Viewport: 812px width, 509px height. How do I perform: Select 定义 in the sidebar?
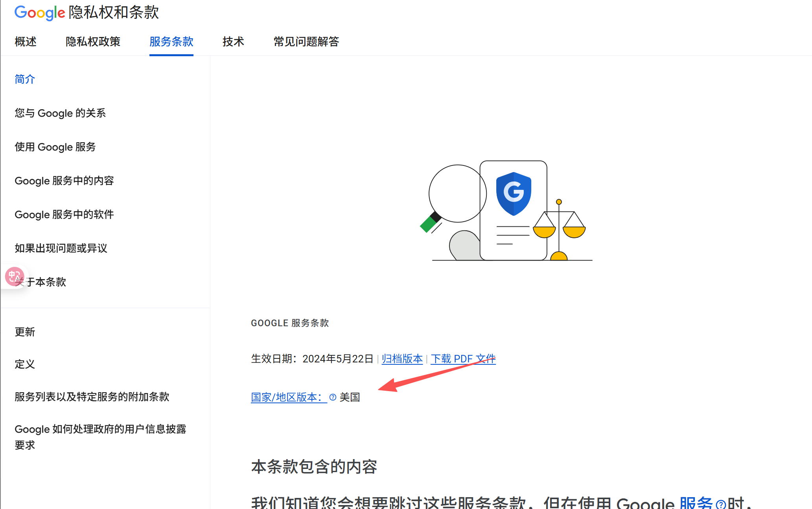pyautogui.click(x=25, y=364)
